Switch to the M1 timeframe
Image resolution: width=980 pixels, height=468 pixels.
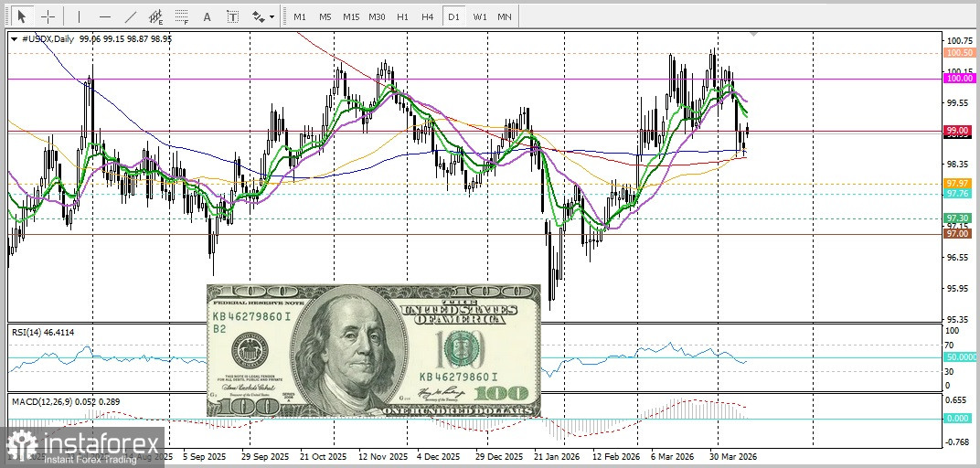(299, 16)
